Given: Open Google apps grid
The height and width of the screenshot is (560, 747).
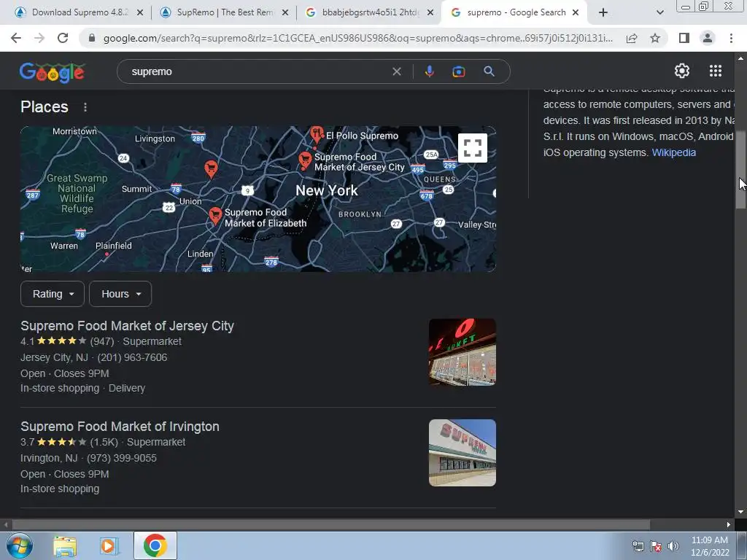Looking at the screenshot, I should pyautogui.click(x=716, y=71).
